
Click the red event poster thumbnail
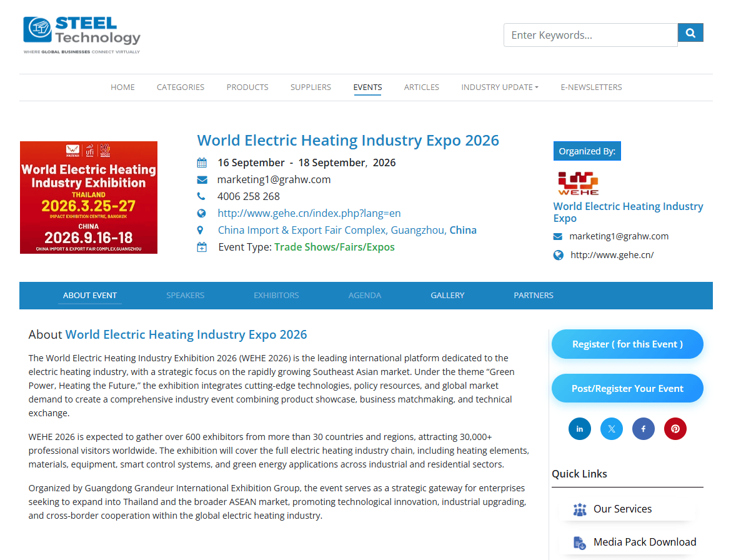(x=89, y=197)
